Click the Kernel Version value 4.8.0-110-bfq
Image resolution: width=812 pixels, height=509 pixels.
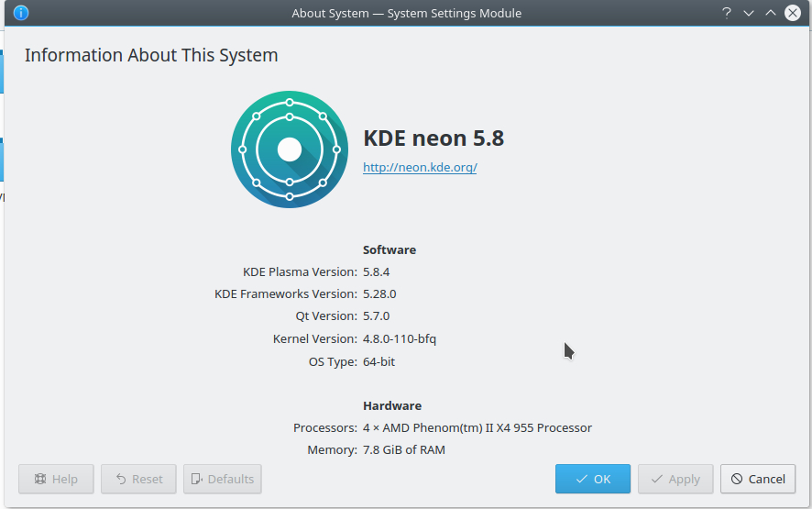coord(400,338)
